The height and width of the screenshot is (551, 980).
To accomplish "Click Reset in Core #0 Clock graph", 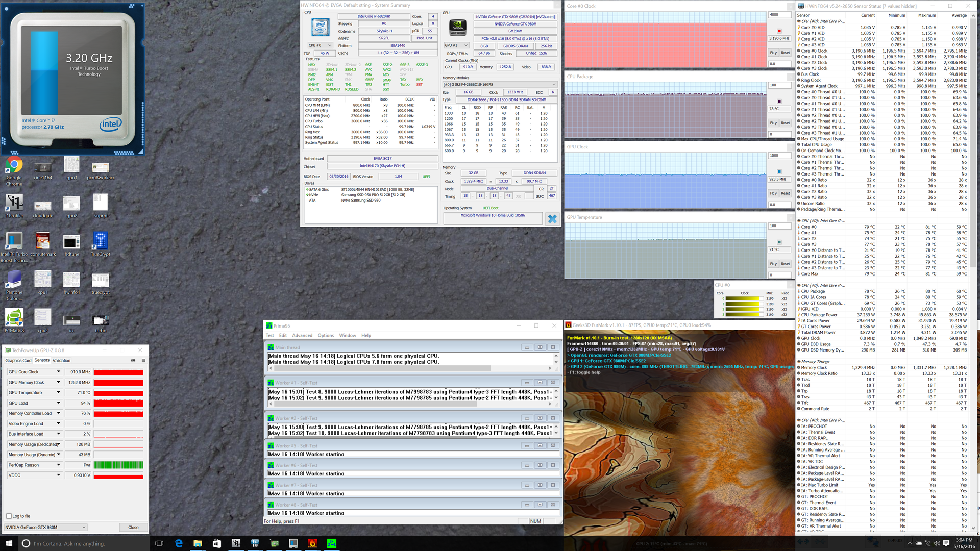I will [x=786, y=53].
